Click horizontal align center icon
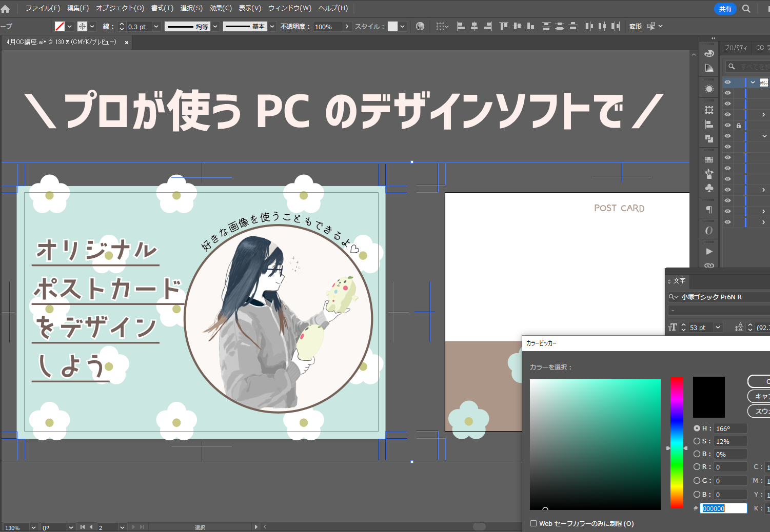The image size is (770, 532). click(474, 26)
